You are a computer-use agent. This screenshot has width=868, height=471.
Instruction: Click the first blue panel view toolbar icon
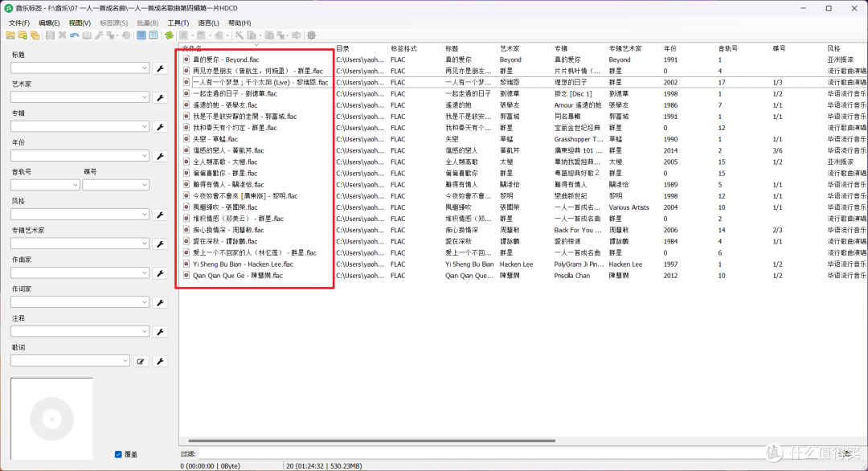pyautogui.click(x=141, y=35)
